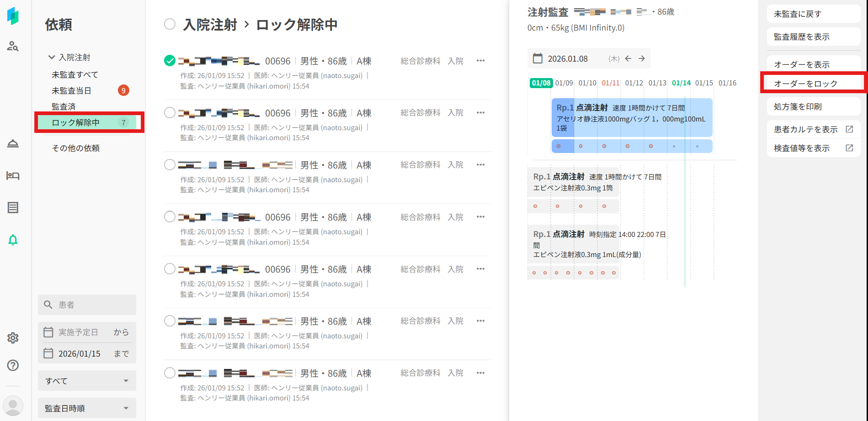Select the fourth request row's circle
This screenshot has width=868, height=421.
170,217
